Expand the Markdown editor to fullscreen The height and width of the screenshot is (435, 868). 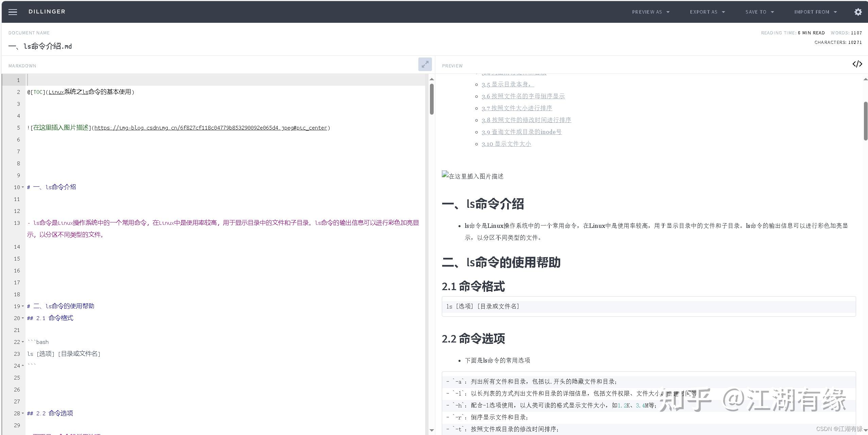pyautogui.click(x=424, y=64)
